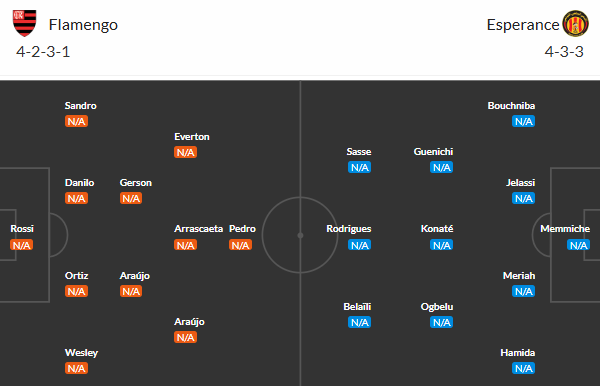Select player Bouchniba in the lineup
Image resolution: width=600 pixels, height=386 pixels.
tap(511, 106)
